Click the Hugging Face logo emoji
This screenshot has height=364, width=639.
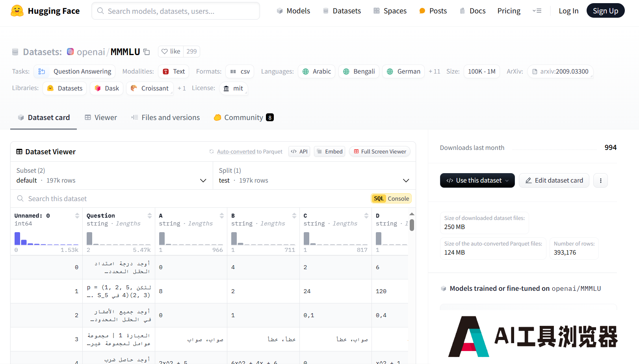[17, 11]
